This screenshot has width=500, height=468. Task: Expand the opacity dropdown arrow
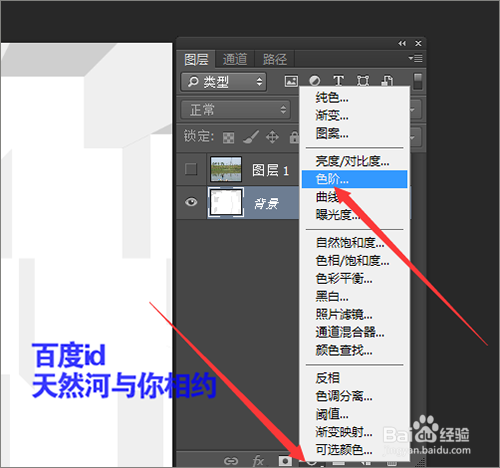pyautogui.click(x=413, y=109)
